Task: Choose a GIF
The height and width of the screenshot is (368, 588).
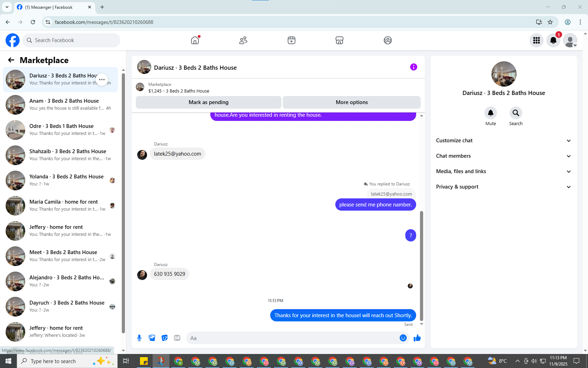Action: [x=177, y=338]
